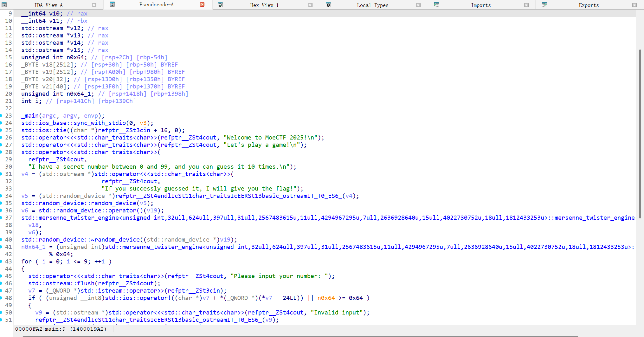
Task: Toggle breakpoint dot on line 48
Action: click(1, 298)
